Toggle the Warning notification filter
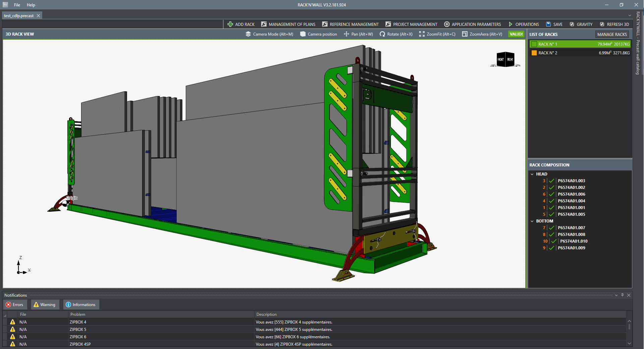The image size is (644, 349). coord(45,305)
